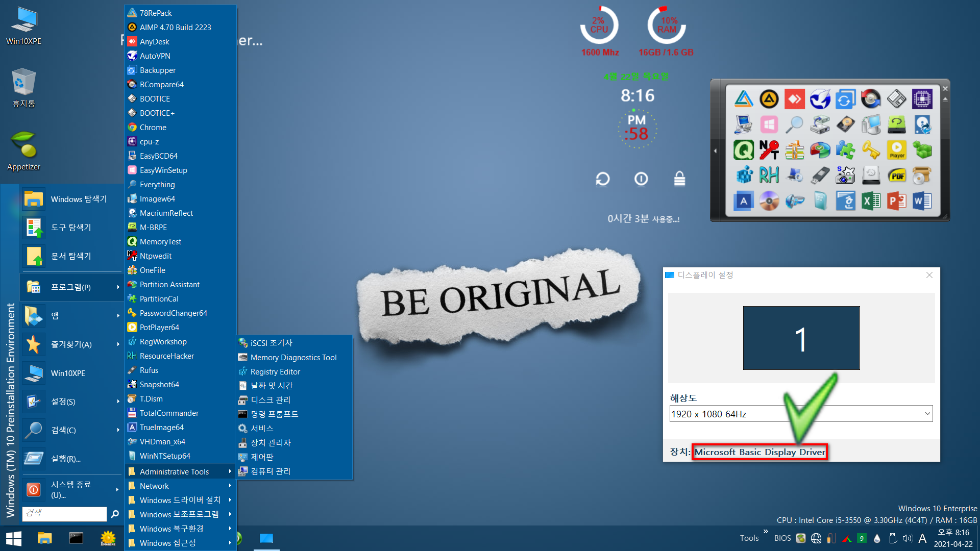Choose TotalCommander in programs list
This screenshot has width=980, height=551.
coord(180,413)
